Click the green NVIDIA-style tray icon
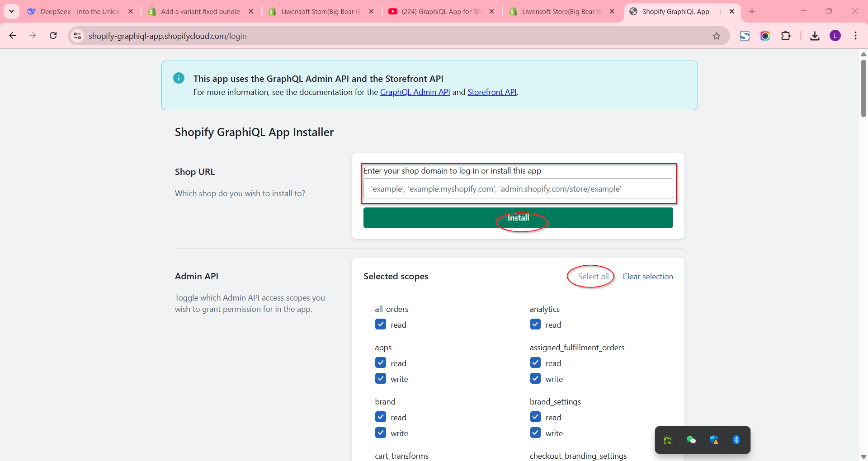Image resolution: width=868 pixels, height=461 pixels. coord(668,440)
